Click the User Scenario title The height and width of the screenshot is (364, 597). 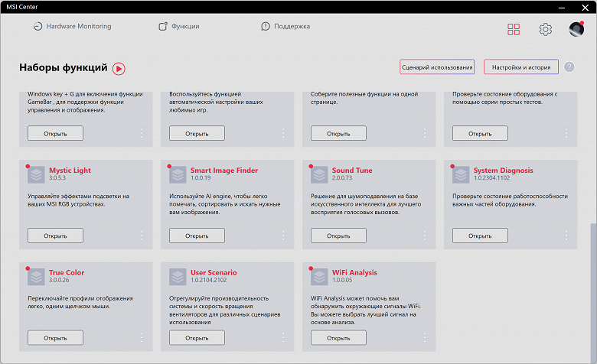click(x=214, y=272)
